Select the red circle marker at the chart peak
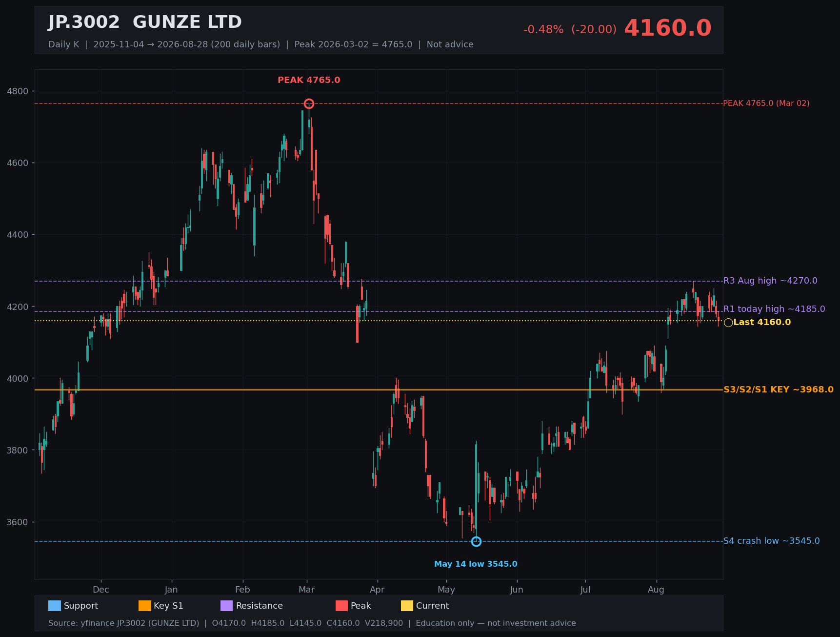 pyautogui.click(x=309, y=103)
